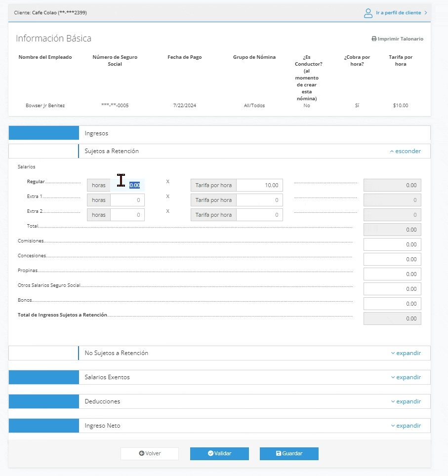Click the Salarios Exentos header title
Screen dimensions: 448x476
pos(107,377)
